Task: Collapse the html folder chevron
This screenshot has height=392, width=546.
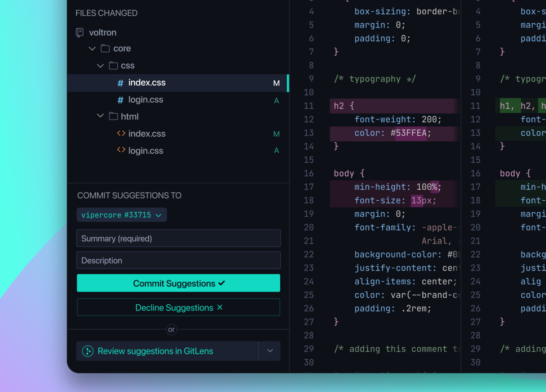Action: pyautogui.click(x=100, y=116)
